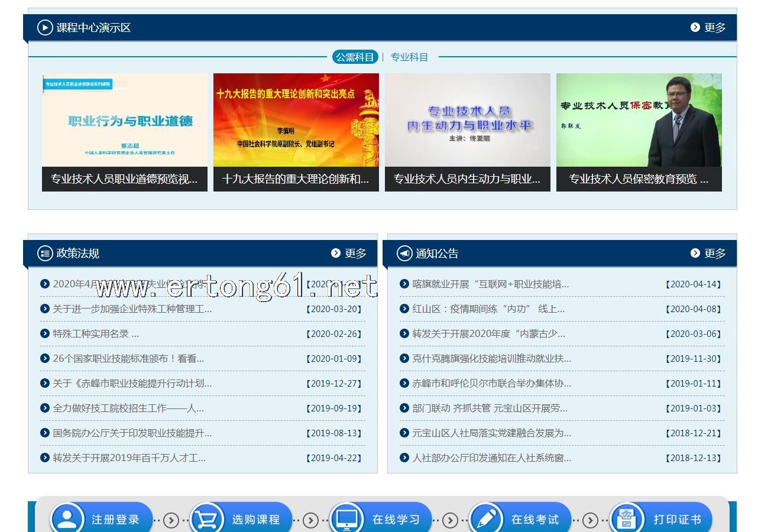Switch to the 公需科目 tab
758x532 pixels.
355,57
